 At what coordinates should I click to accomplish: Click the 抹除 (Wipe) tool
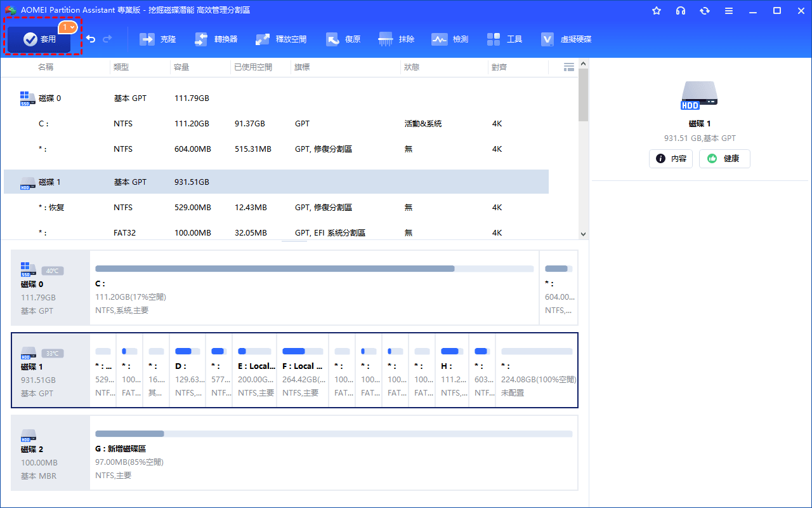tap(396, 39)
